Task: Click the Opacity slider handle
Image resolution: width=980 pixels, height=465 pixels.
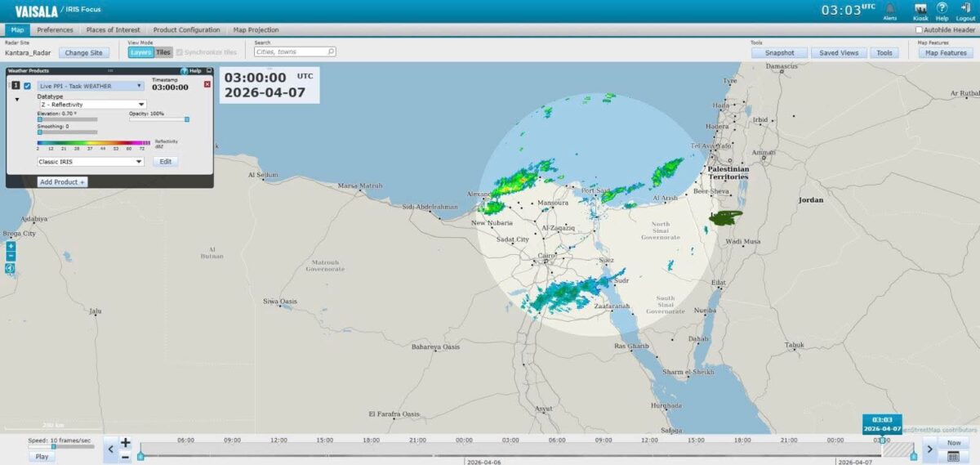Action: [187, 119]
